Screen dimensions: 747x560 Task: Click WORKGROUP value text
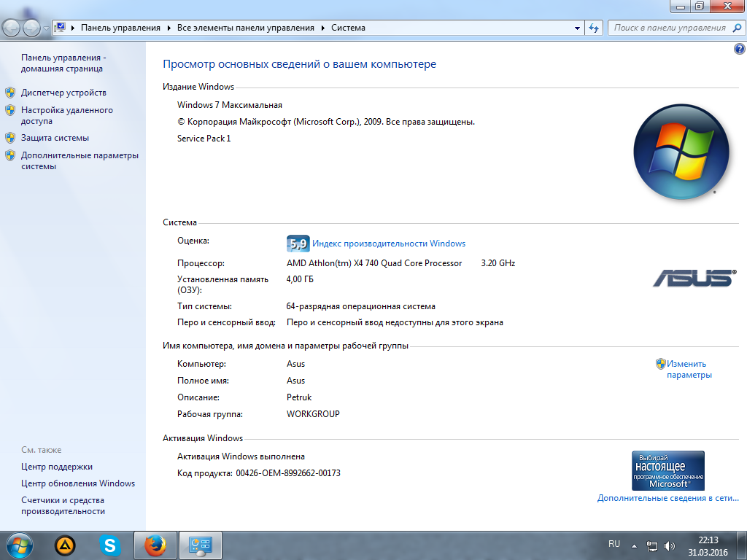point(313,414)
